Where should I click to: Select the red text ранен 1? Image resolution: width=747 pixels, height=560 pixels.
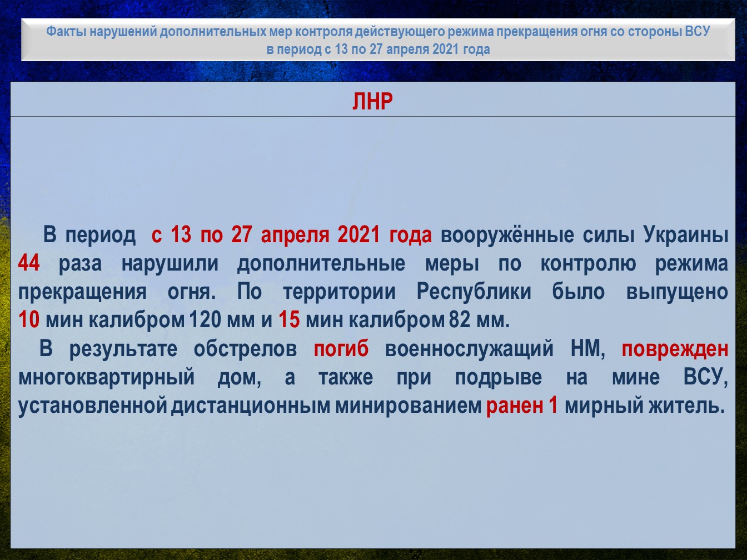pos(521,406)
